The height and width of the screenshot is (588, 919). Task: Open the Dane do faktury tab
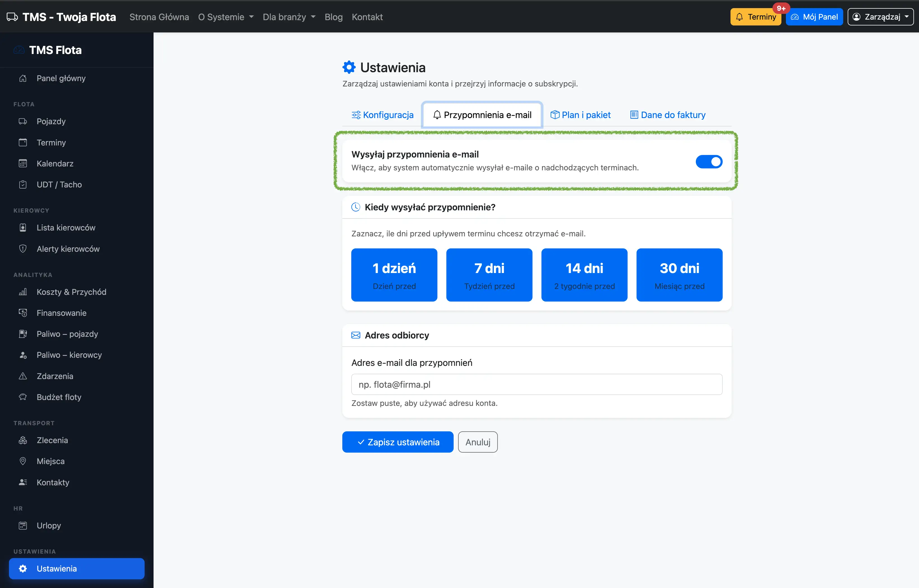668,115
